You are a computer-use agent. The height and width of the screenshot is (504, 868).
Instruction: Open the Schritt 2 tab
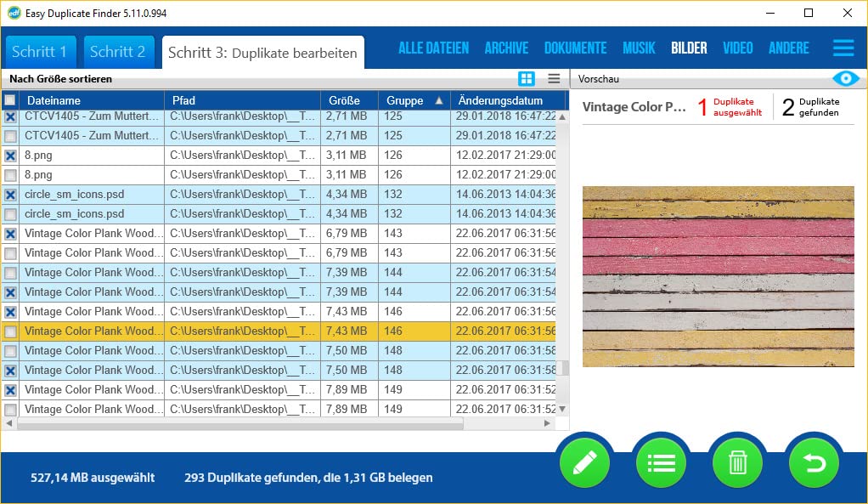pos(118,52)
